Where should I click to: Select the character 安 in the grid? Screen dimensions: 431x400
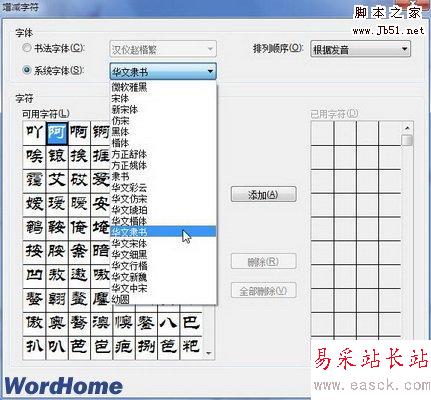(101, 204)
